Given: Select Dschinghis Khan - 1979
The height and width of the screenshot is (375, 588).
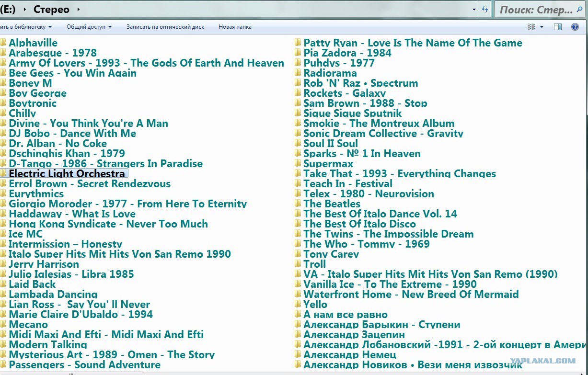Looking at the screenshot, I should (67, 153).
